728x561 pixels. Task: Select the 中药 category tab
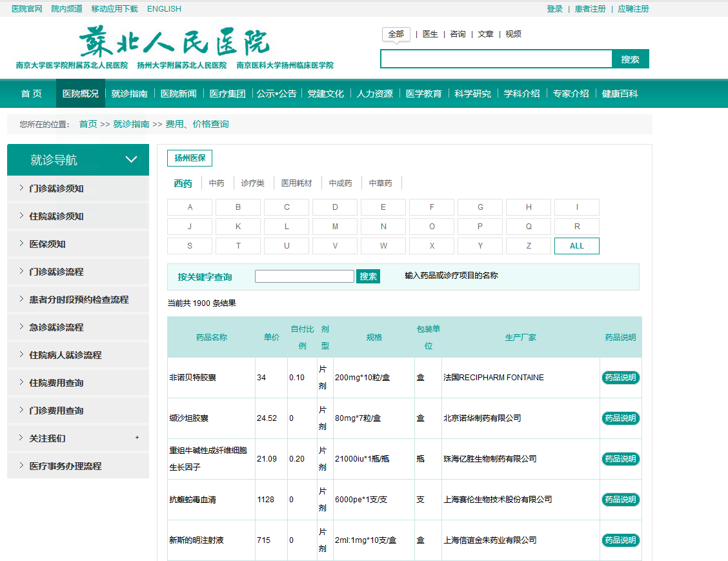click(x=216, y=183)
